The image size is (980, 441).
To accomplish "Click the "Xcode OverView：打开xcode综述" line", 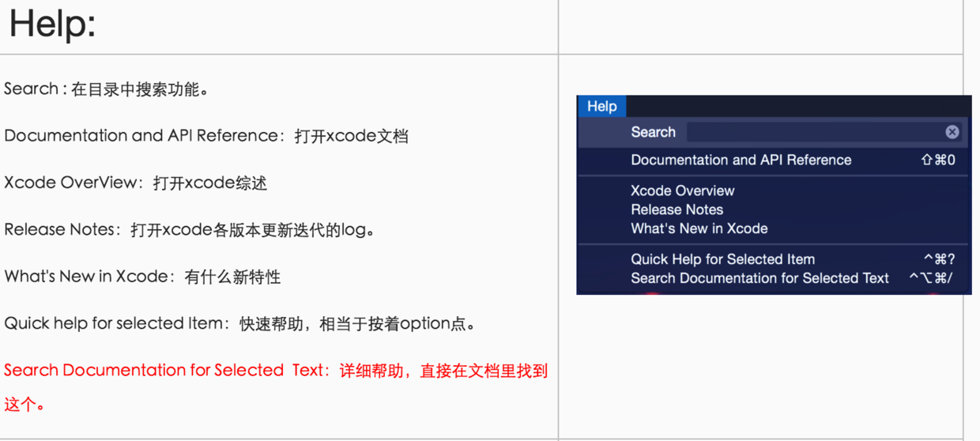I will coord(135,183).
